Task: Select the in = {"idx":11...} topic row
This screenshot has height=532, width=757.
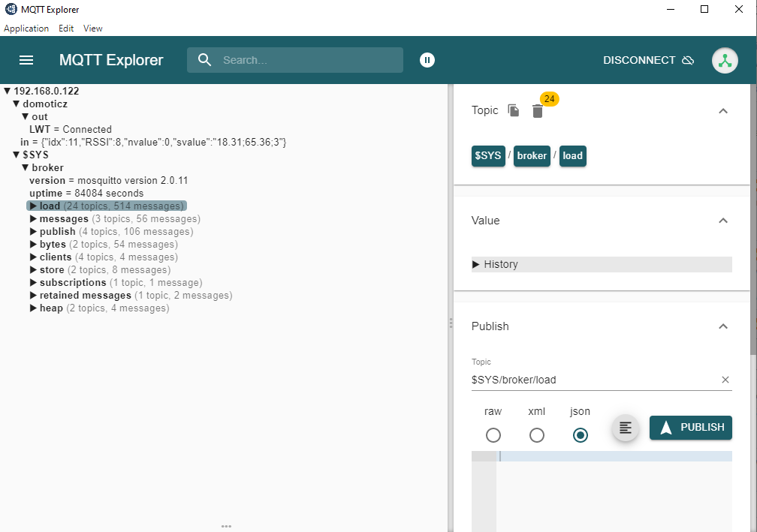Action: (x=153, y=142)
